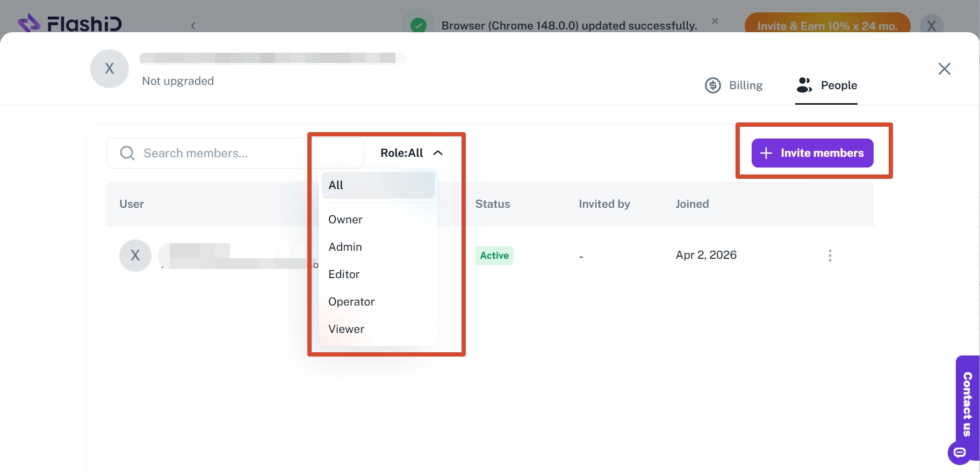980x472 pixels.
Task: Click the Invite members button
Action: tap(812, 153)
